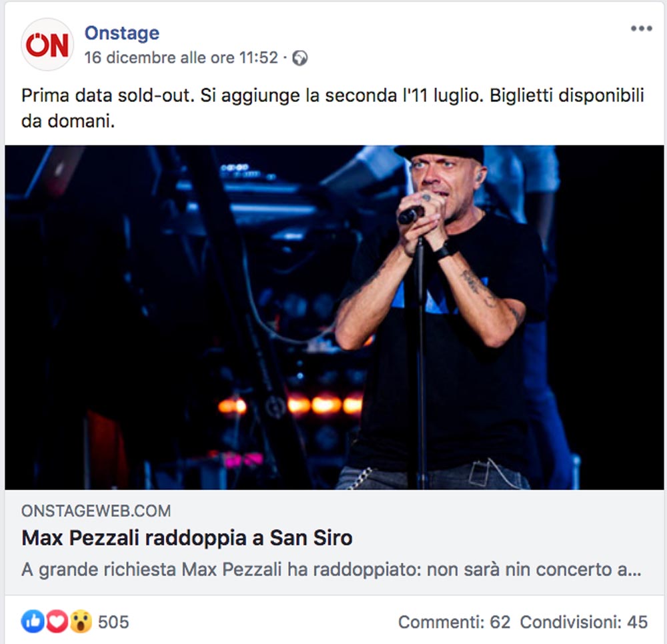Open the Max Pezzali concert photo preview
The height and width of the screenshot is (644, 667).
point(334,317)
